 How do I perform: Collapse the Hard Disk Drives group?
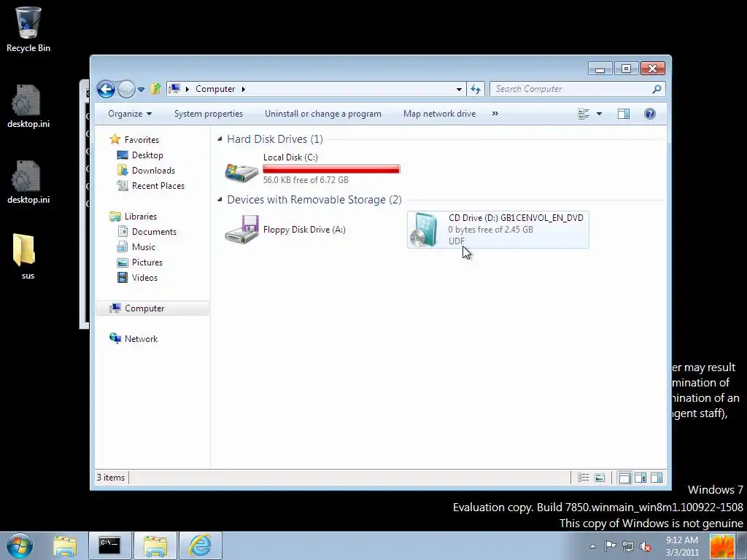[220, 139]
